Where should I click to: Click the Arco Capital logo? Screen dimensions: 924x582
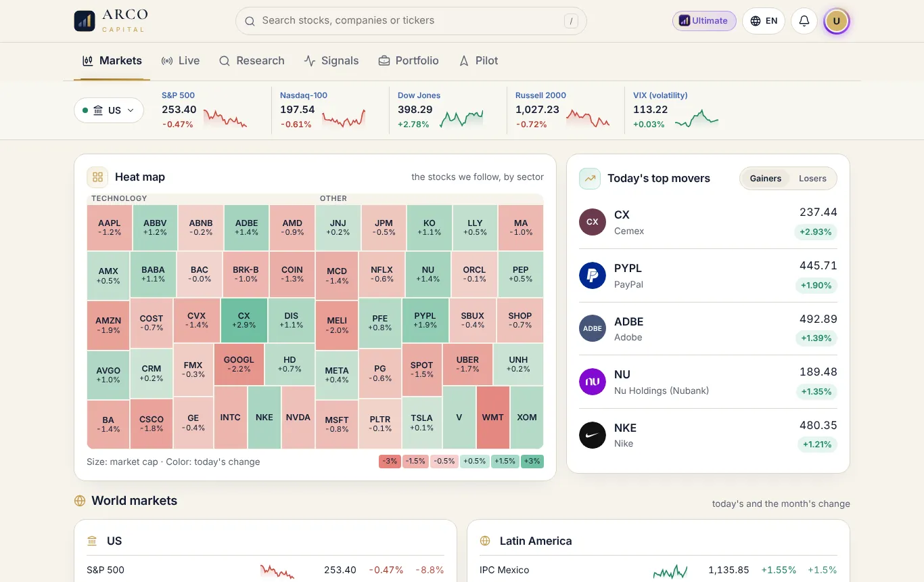111,21
